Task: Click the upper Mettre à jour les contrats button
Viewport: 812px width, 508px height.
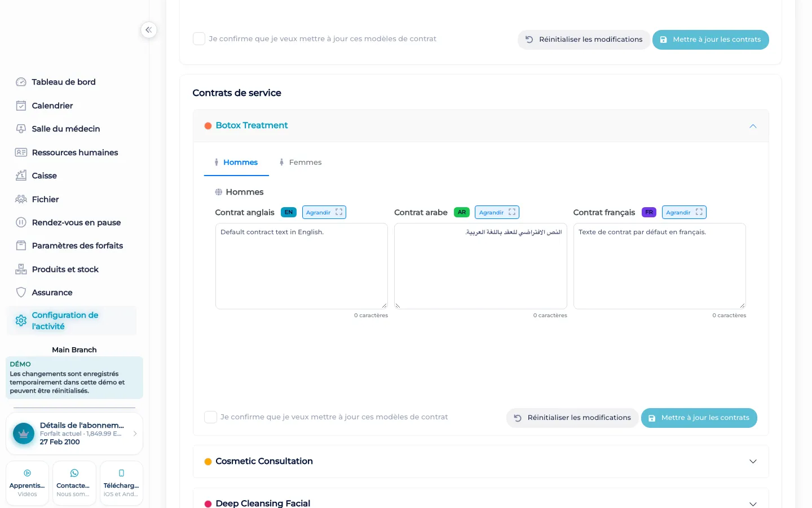Action: 710,40
